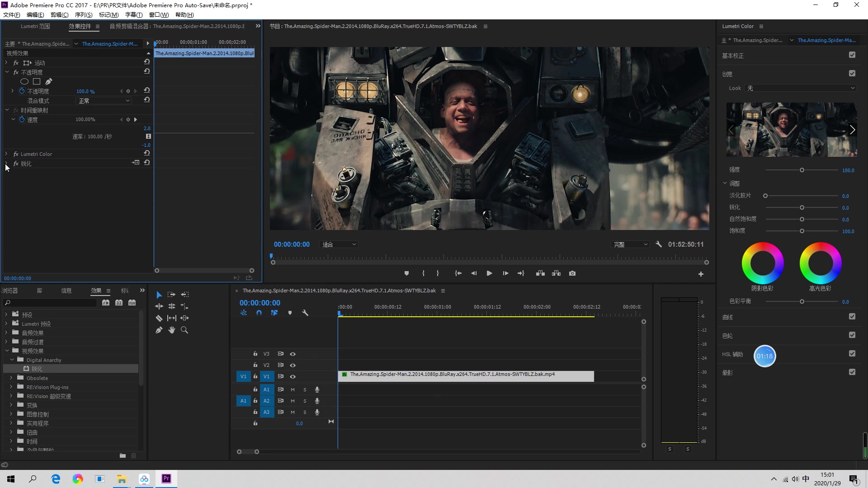This screenshot has height=488, width=868.
Task: Toggle timeline snap magnet icon
Action: 259,313
